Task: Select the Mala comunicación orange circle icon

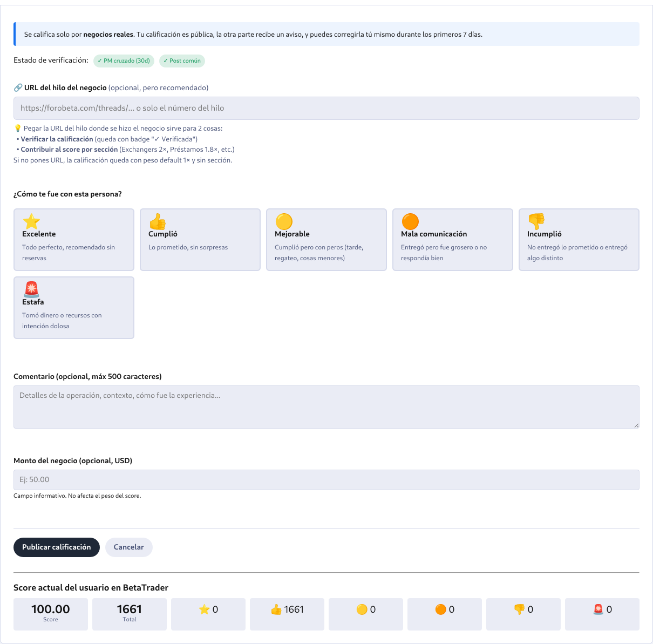Action: pyautogui.click(x=410, y=221)
